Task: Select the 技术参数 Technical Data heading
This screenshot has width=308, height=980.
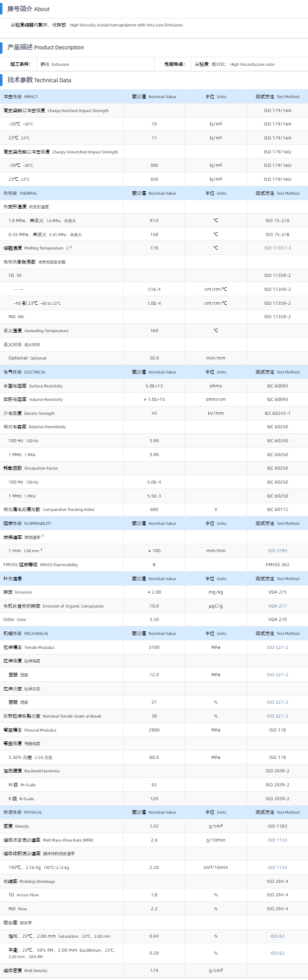Action: (x=39, y=80)
